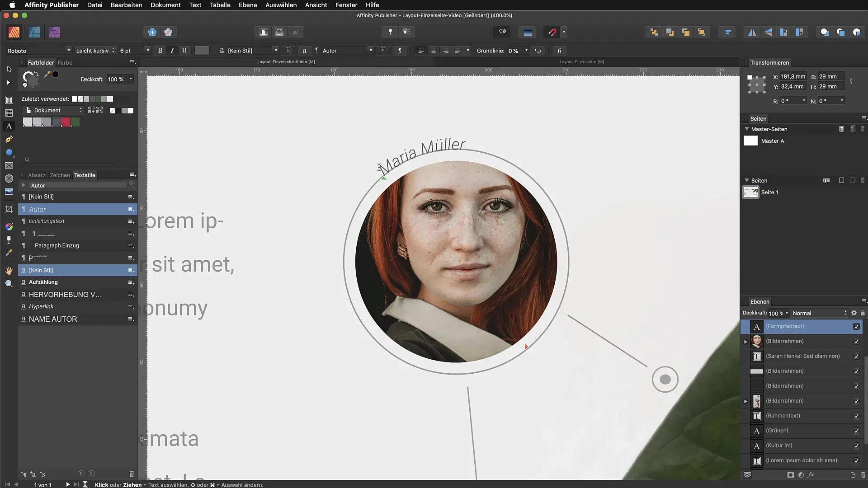Screen dimensions: 868x488
Task: Select the Einleitungstext paragraph style
Action: tap(78, 221)
